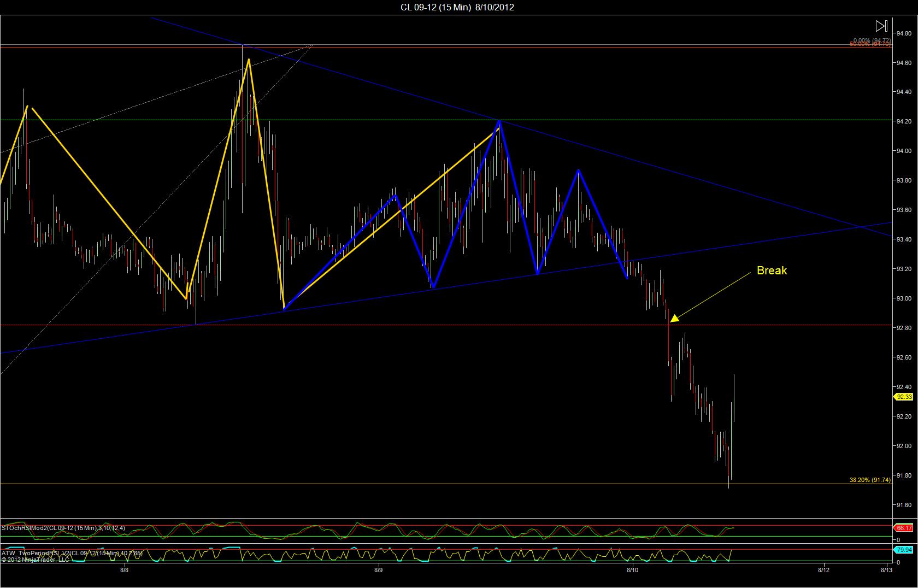Click the '38.20% (91.74)' Fibonacci label
The image size is (918, 588).
tap(870, 480)
